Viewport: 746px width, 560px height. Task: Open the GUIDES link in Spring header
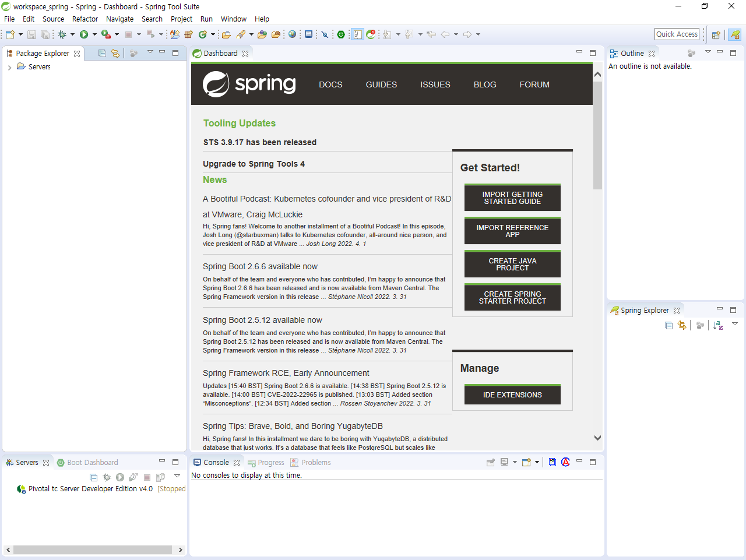[x=381, y=84]
